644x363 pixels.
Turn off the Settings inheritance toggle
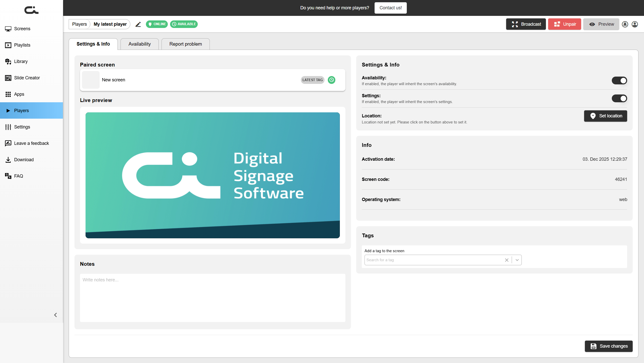click(619, 98)
